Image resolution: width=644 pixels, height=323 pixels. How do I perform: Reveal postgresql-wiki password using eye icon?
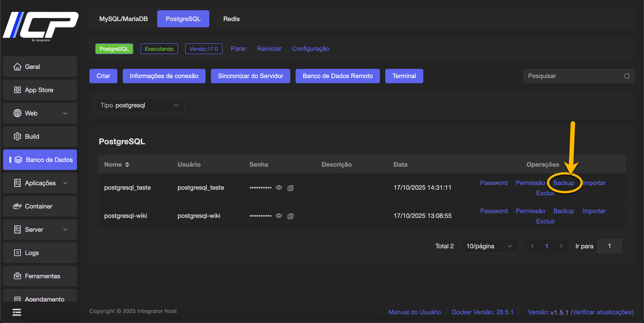coord(279,216)
